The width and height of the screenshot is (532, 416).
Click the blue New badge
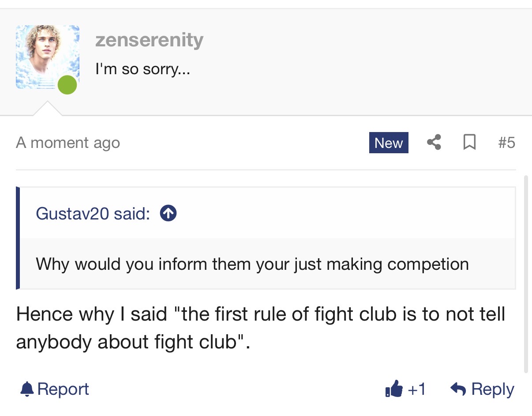(x=389, y=143)
